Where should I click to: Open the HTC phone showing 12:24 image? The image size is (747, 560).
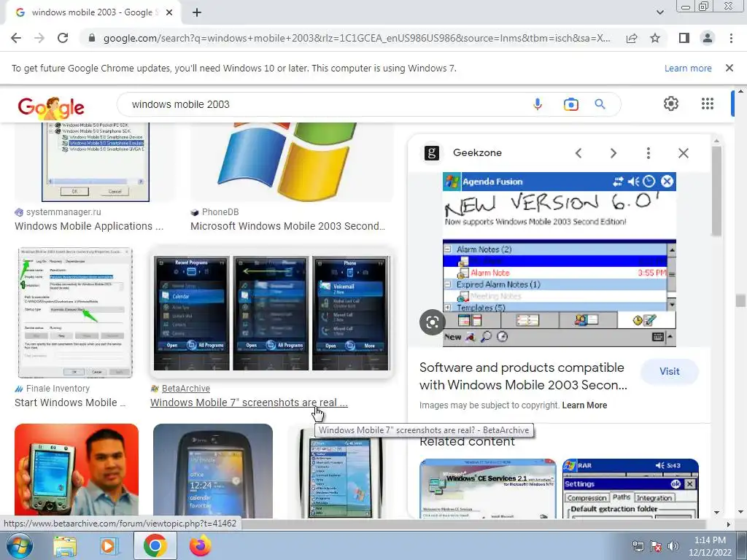tap(213, 471)
